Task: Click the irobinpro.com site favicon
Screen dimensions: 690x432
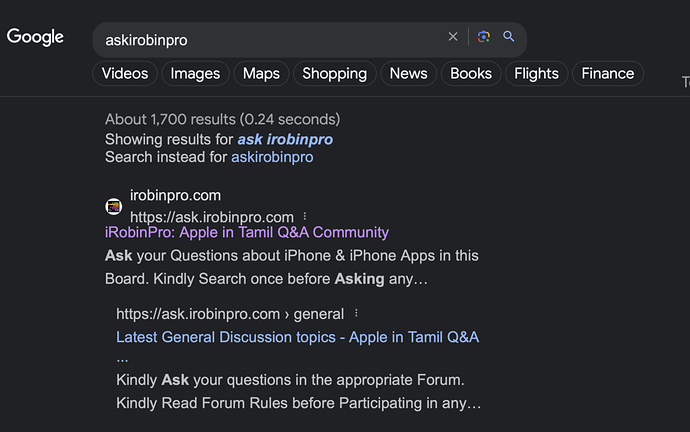Action: click(114, 206)
